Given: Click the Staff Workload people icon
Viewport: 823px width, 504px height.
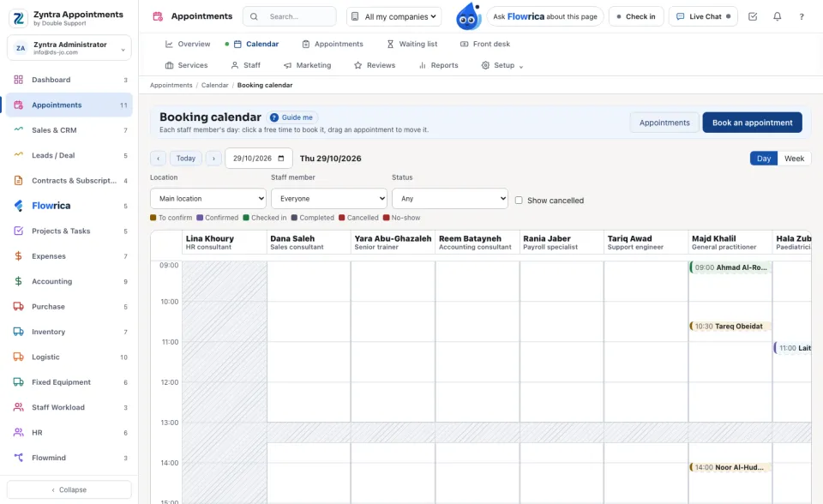Looking at the screenshot, I should [x=18, y=407].
